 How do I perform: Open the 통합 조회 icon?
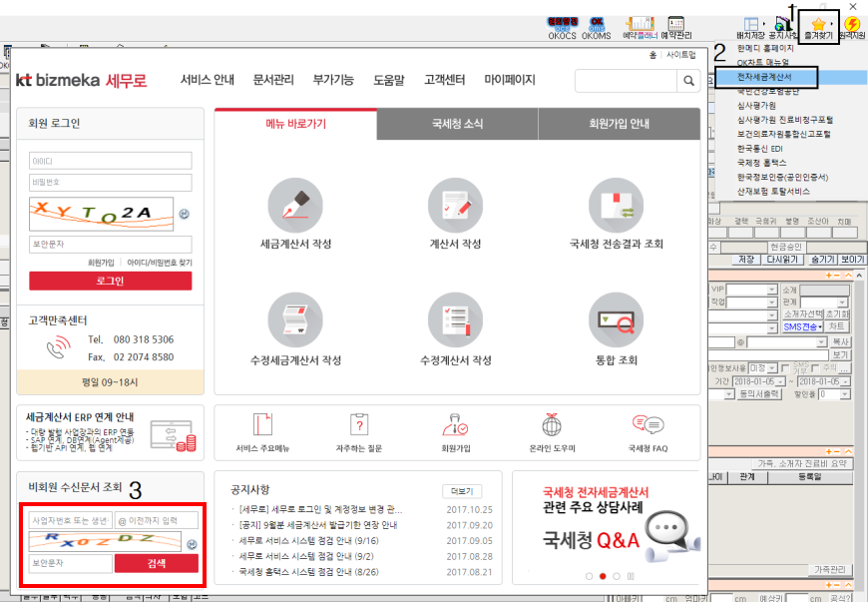click(617, 320)
